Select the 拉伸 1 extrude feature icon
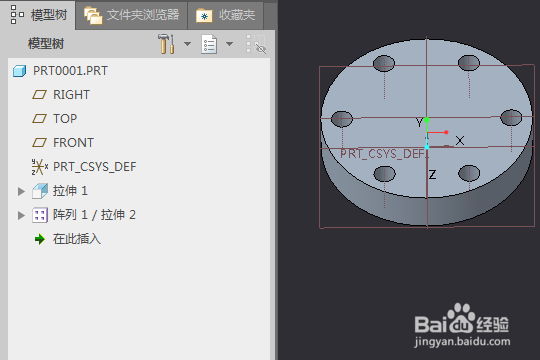The image size is (540, 360). pos(40,191)
